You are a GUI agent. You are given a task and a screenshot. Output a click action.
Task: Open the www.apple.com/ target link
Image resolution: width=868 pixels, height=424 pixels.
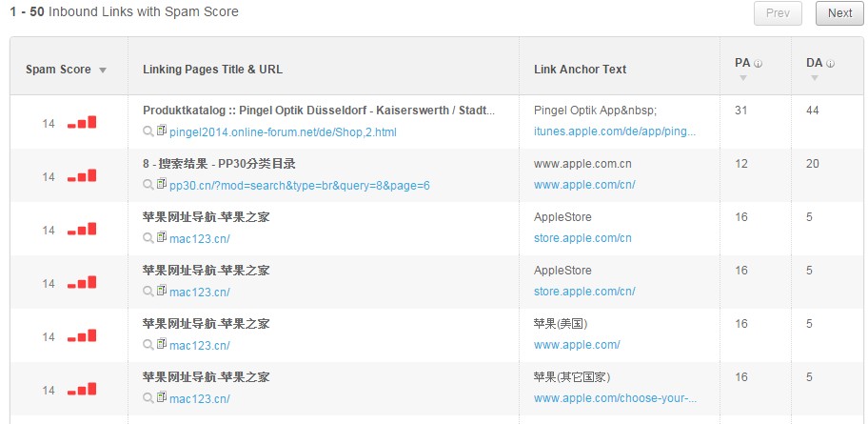point(577,345)
